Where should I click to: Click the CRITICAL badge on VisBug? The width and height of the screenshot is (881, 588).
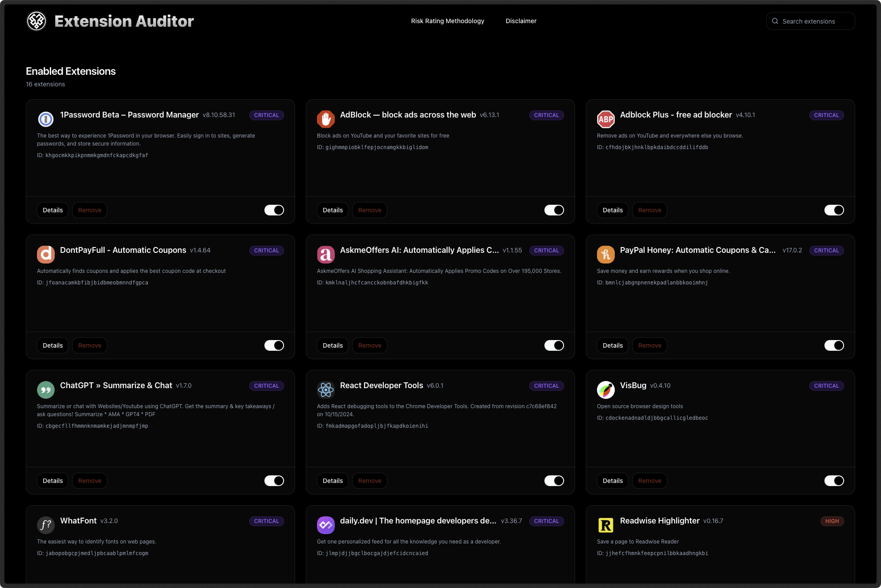click(x=826, y=385)
